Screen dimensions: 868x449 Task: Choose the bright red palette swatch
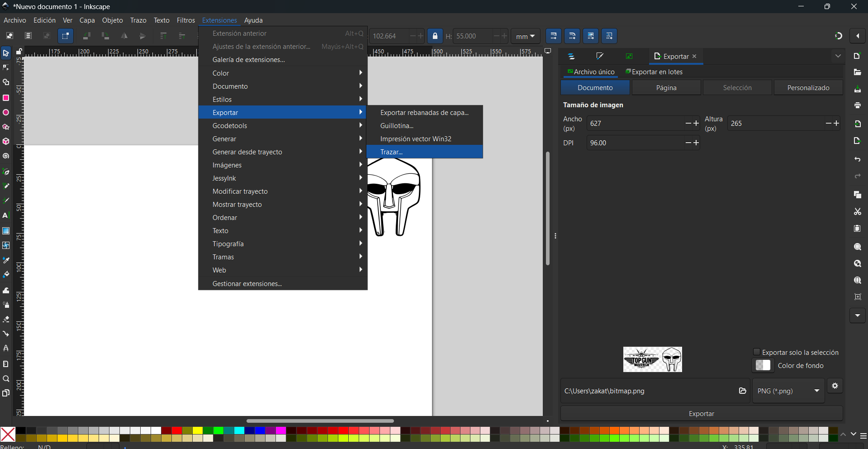(x=177, y=430)
